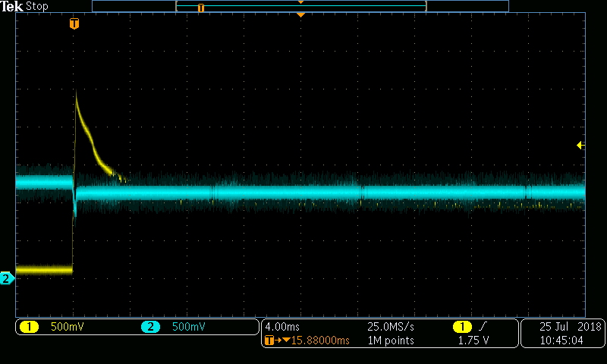Click the yellow trigger source 1 badge
This screenshot has height=364, width=607.
coord(461,327)
